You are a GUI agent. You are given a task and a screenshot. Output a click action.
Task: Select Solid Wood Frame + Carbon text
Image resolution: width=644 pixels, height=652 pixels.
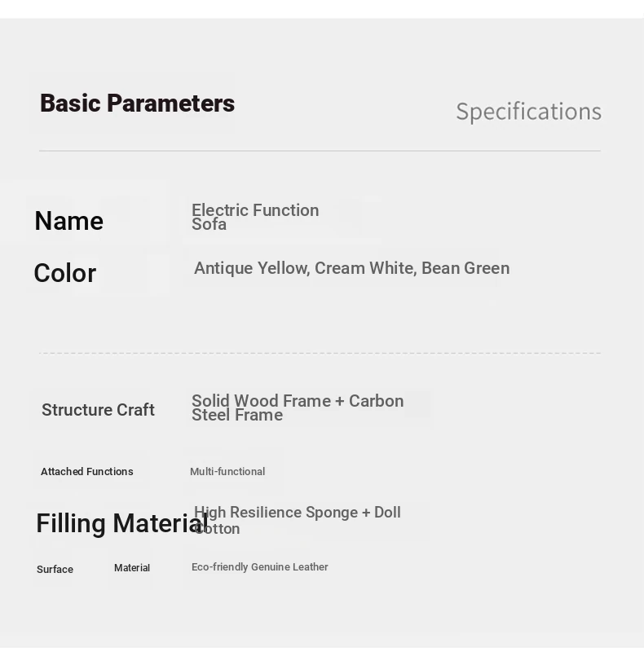coord(298,401)
